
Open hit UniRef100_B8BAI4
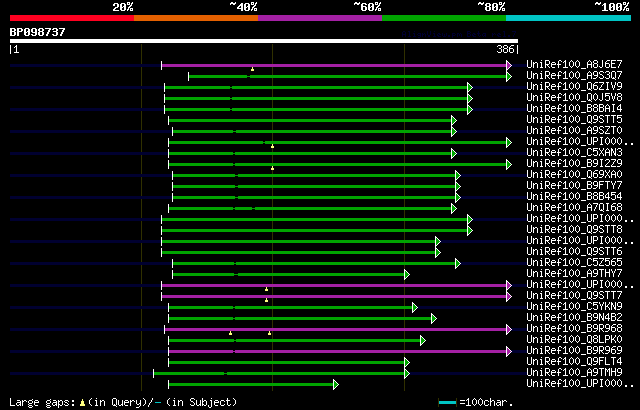click(x=574, y=109)
